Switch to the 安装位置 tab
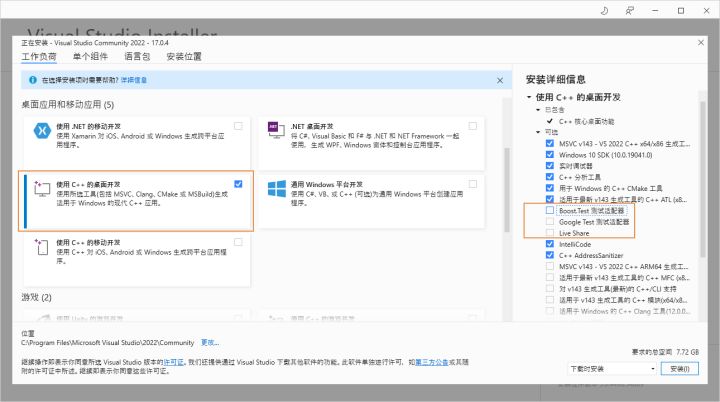 (x=184, y=57)
